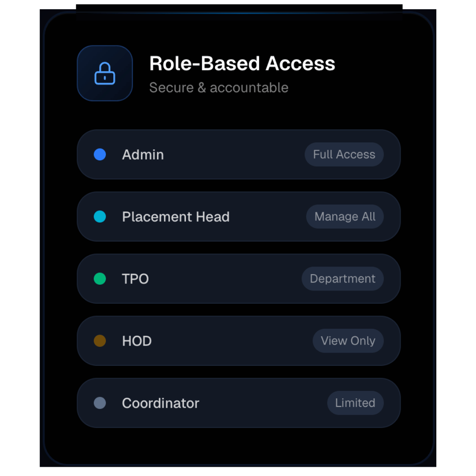Click the Department permission badge
The height and width of the screenshot is (476, 476).
pos(342,279)
